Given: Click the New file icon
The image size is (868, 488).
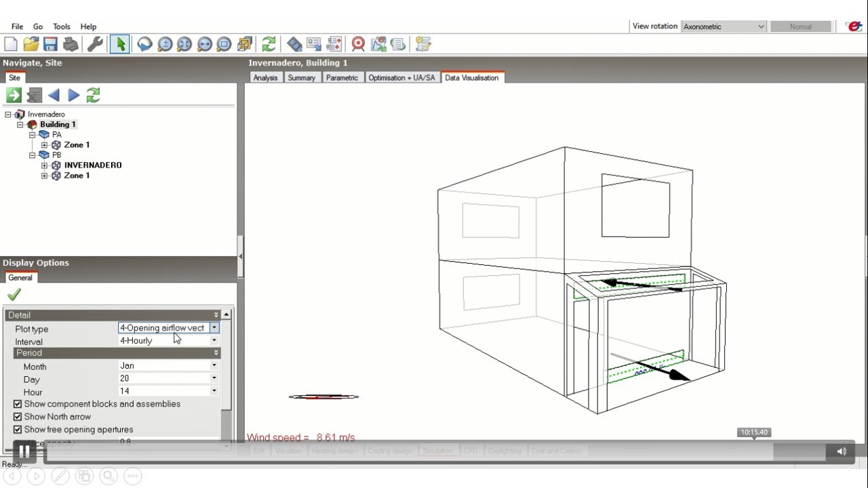Looking at the screenshot, I should tap(11, 45).
